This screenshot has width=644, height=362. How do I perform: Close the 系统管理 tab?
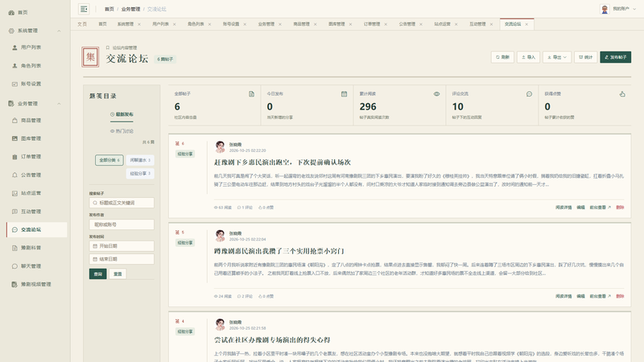[139, 24]
